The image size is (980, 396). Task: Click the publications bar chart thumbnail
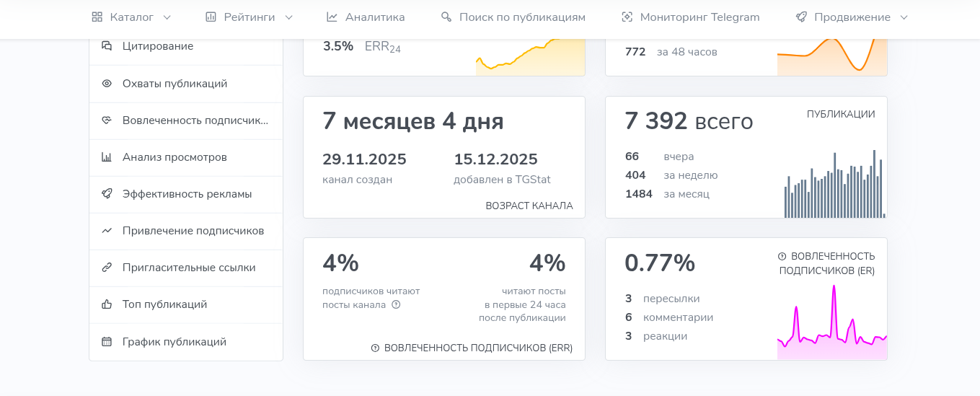pos(834,183)
